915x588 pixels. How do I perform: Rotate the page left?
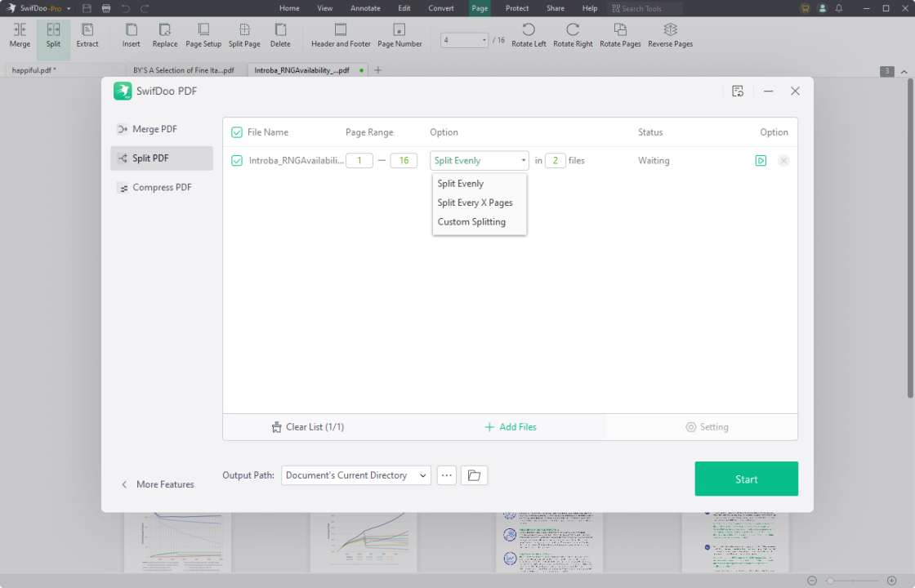(x=529, y=36)
